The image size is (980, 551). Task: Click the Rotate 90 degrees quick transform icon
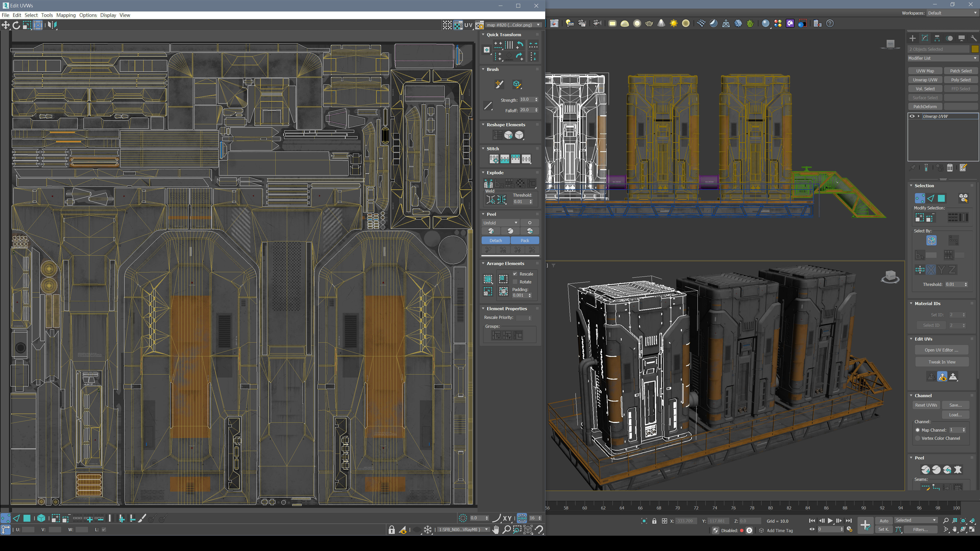[520, 45]
